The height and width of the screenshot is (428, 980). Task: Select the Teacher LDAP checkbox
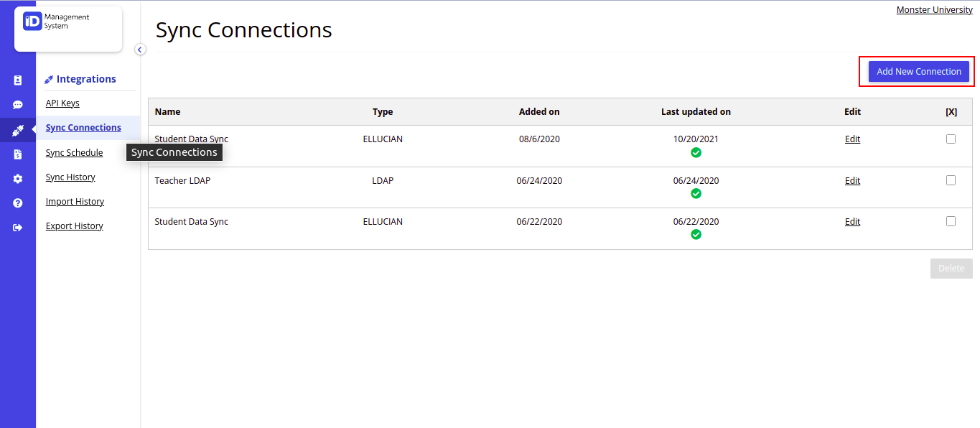(x=951, y=180)
